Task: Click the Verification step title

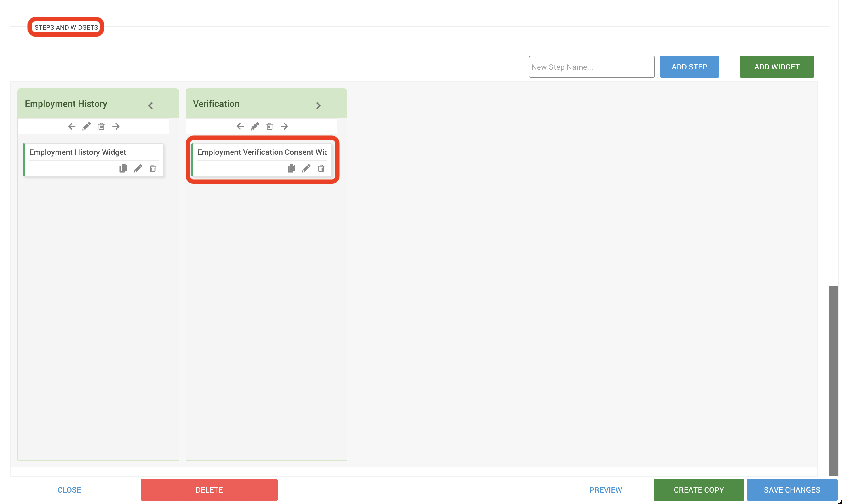Action: point(216,104)
